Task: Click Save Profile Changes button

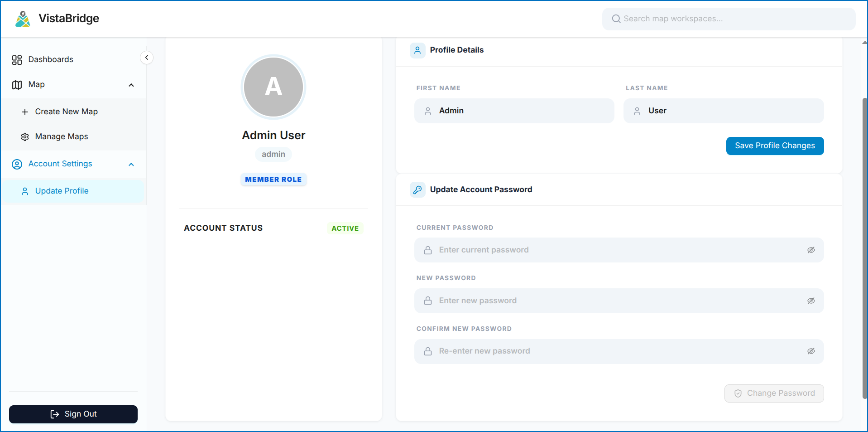Action: [775, 146]
